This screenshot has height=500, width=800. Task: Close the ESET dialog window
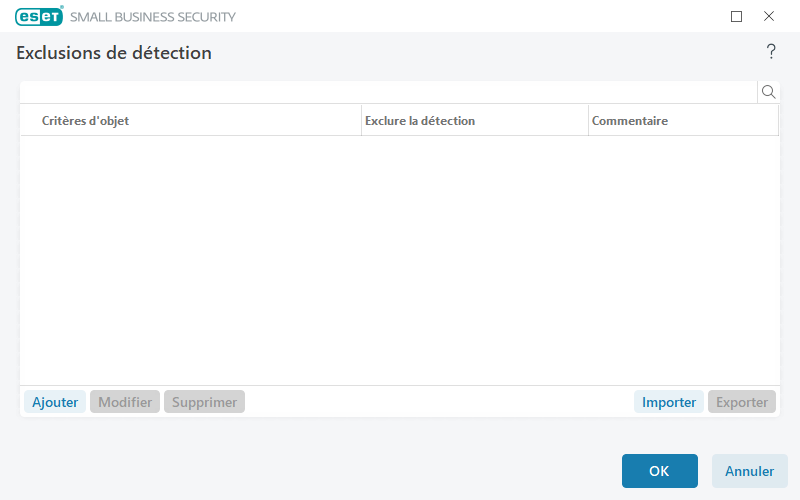[x=769, y=16]
